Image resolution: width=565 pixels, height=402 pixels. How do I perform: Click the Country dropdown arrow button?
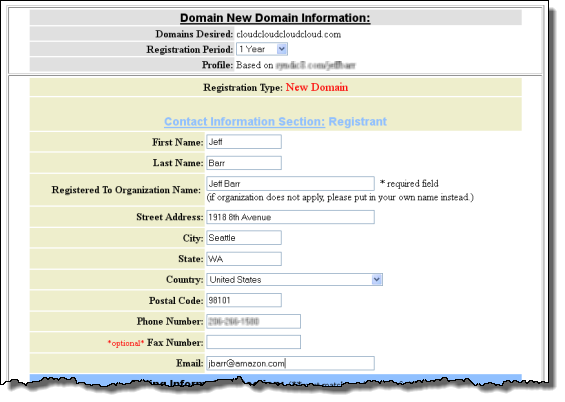point(377,280)
